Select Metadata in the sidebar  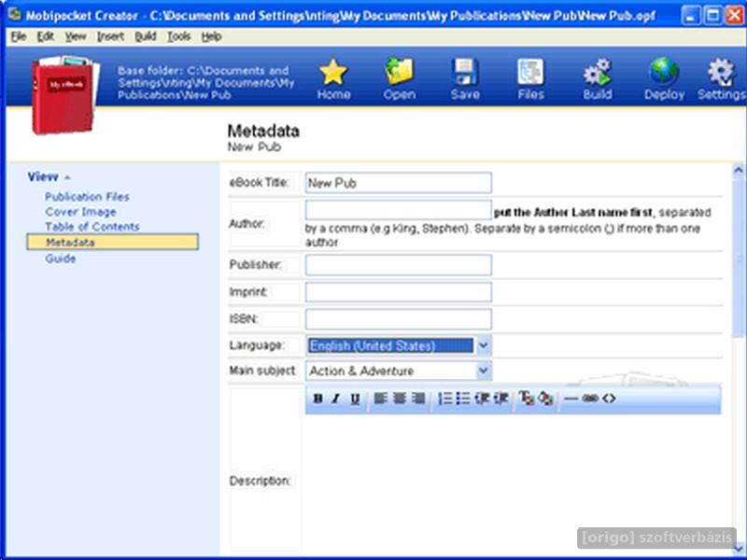click(x=112, y=242)
